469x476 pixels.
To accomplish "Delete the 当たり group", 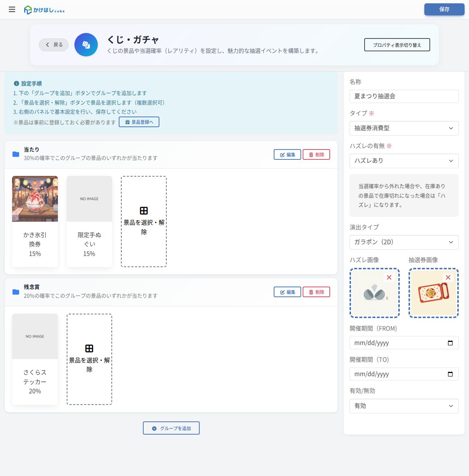I will point(317,155).
